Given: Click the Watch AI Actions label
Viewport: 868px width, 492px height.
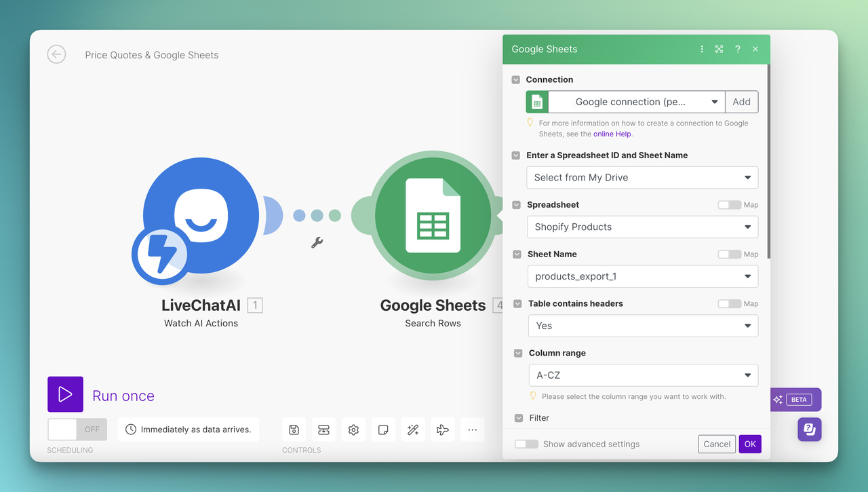Looking at the screenshot, I should coord(201,323).
